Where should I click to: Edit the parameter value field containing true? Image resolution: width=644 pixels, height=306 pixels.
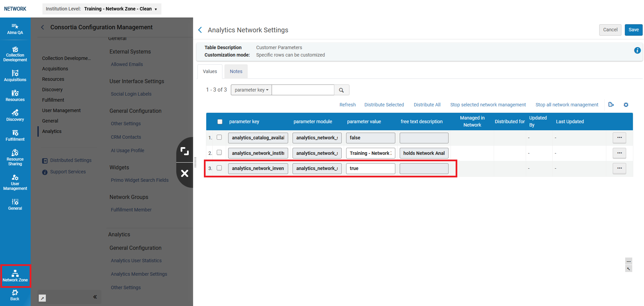(371, 168)
